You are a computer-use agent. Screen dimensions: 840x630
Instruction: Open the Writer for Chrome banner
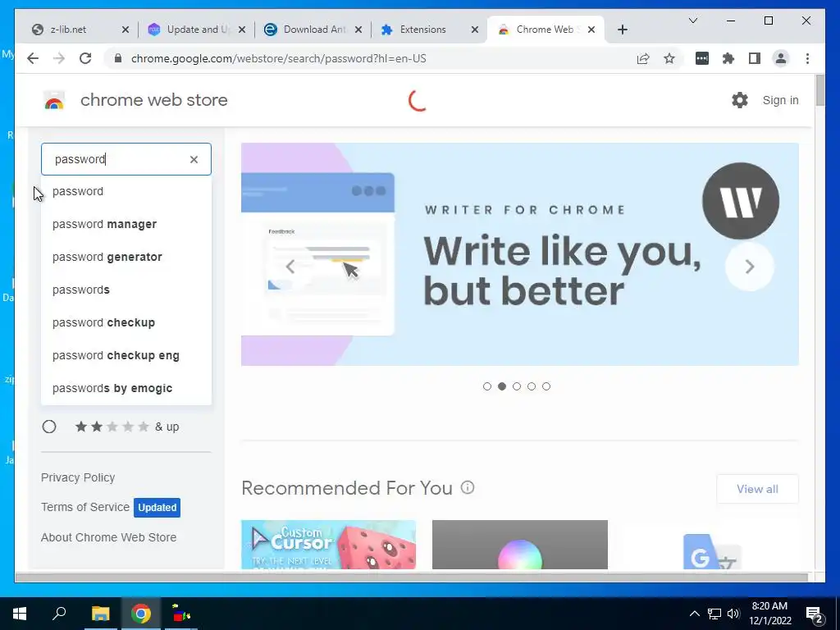pyautogui.click(x=519, y=254)
